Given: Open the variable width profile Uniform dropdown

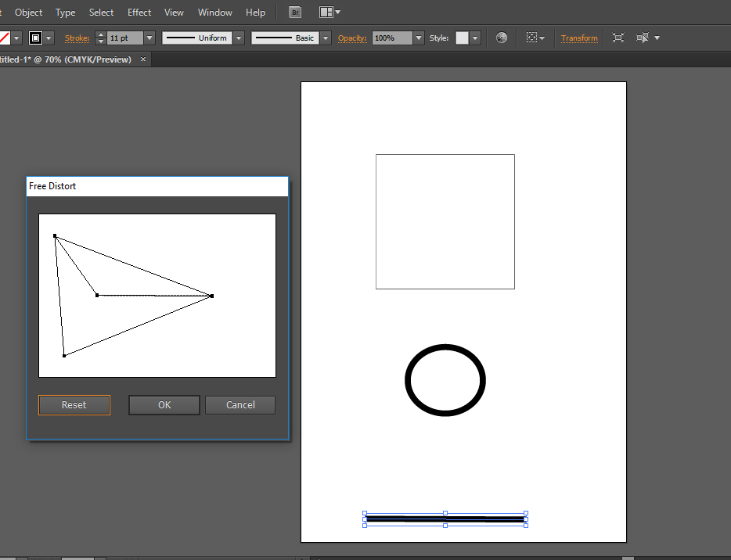Looking at the screenshot, I should point(239,37).
